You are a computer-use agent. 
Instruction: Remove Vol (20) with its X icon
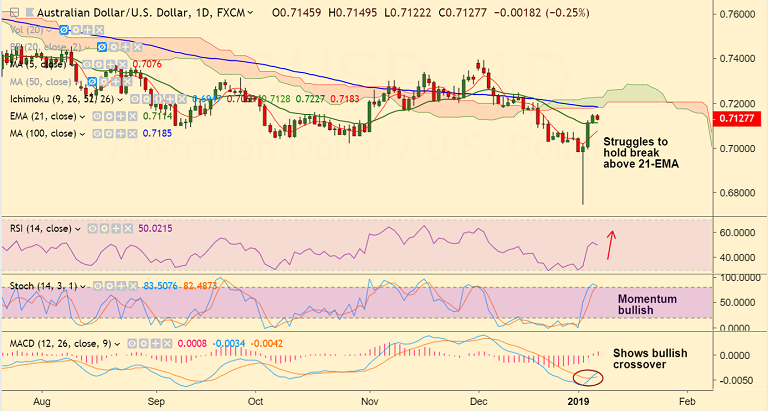click(x=99, y=30)
